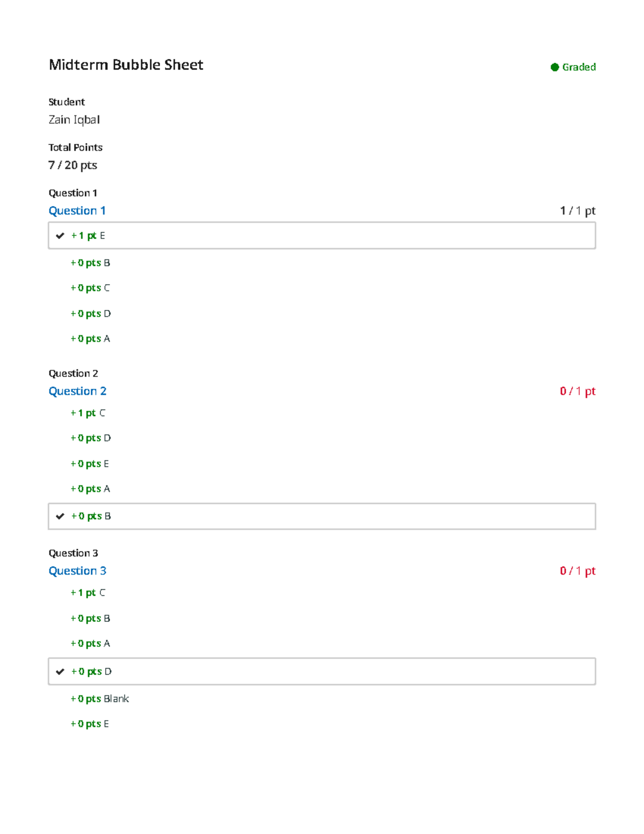Select the +0 pts C option under Question 1
Image resolution: width=644 pixels, height=834 pixels.
tap(90, 288)
